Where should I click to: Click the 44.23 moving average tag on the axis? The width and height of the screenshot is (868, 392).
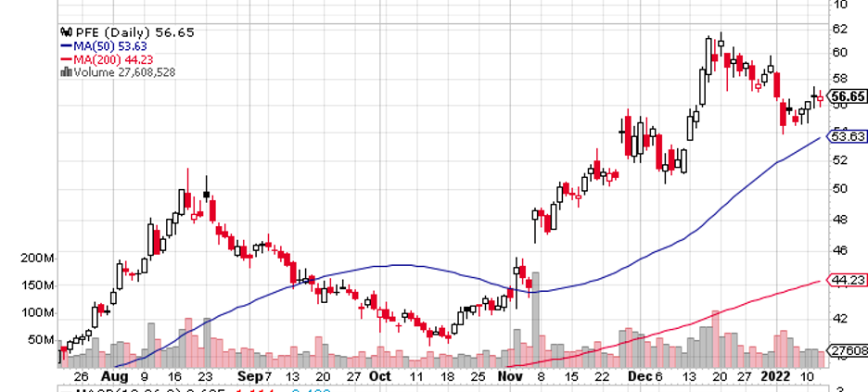click(847, 280)
